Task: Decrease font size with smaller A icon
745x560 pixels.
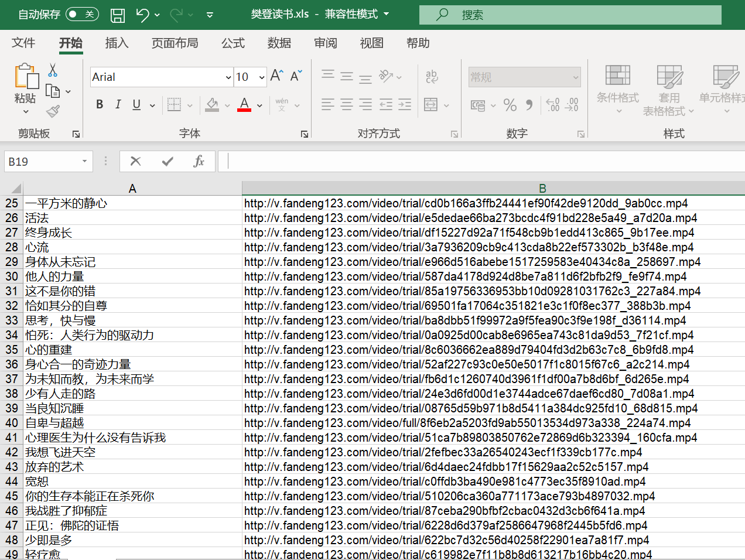Action: pyautogui.click(x=296, y=76)
